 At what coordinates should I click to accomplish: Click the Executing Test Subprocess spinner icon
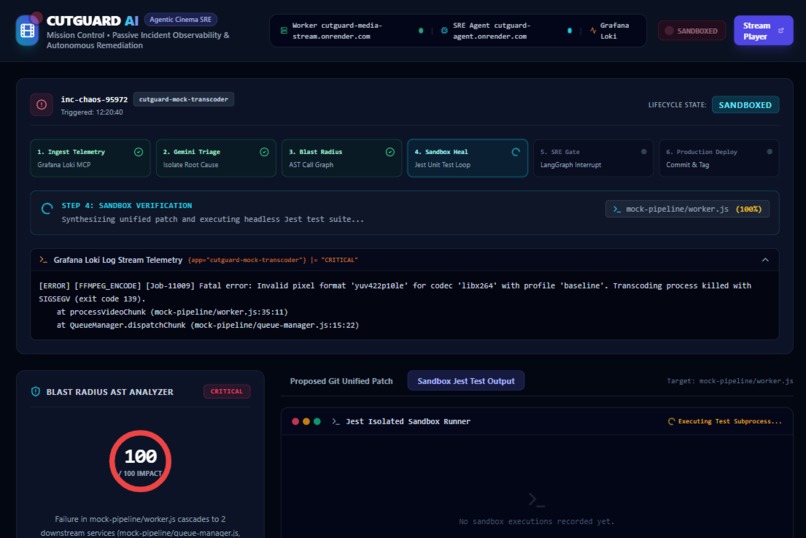pyautogui.click(x=671, y=421)
